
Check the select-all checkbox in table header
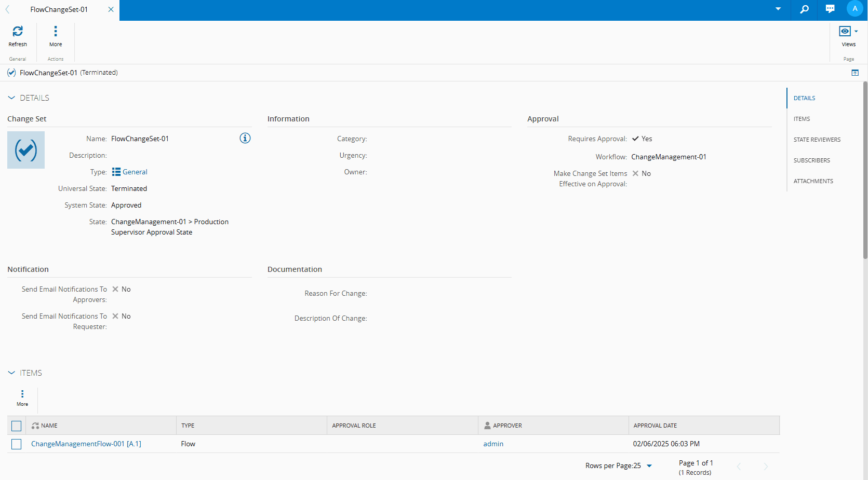(17, 426)
